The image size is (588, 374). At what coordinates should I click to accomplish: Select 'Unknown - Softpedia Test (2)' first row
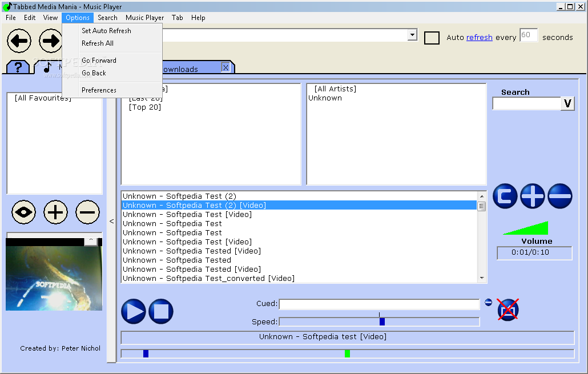(x=299, y=196)
